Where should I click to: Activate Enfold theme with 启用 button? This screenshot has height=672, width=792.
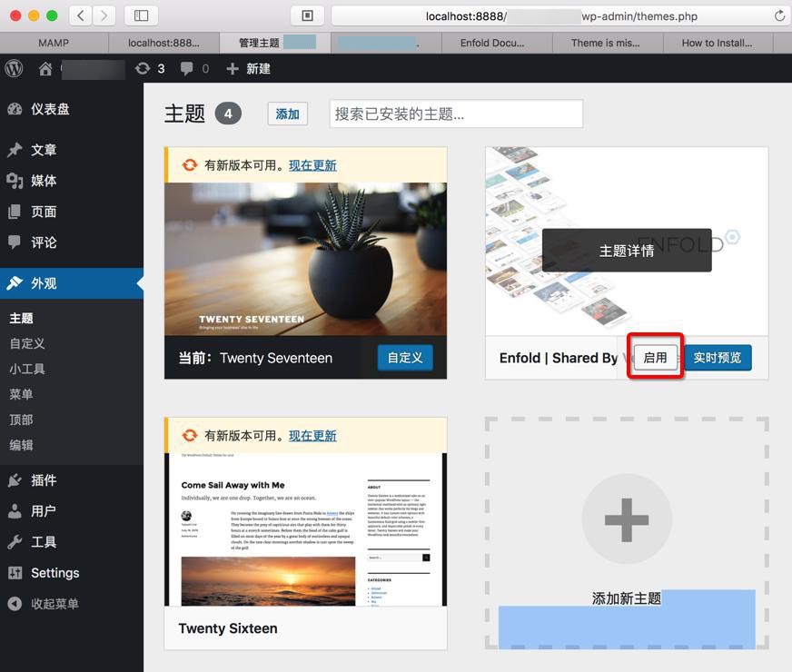click(655, 358)
